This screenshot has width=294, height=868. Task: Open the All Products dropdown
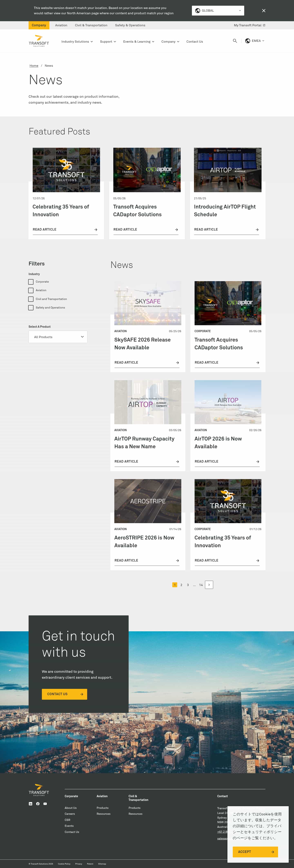tap(58, 337)
